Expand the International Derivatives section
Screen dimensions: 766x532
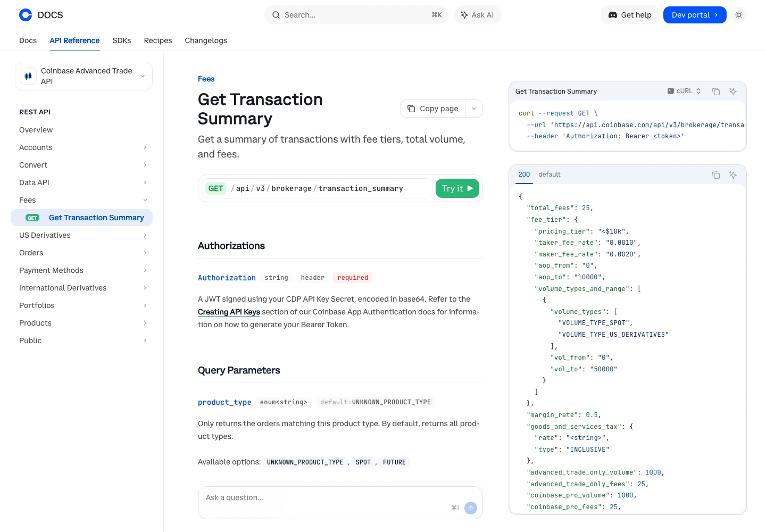[x=84, y=288]
